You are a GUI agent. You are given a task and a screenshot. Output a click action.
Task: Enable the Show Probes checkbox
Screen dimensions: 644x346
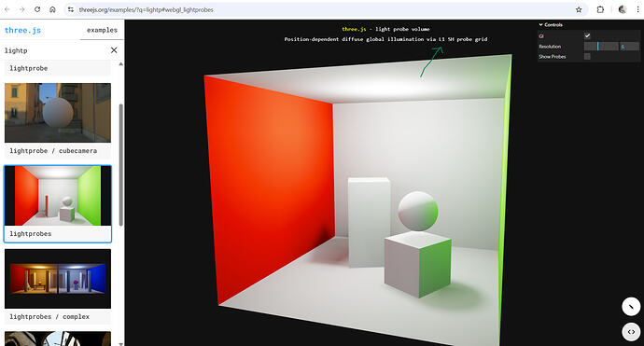[587, 56]
